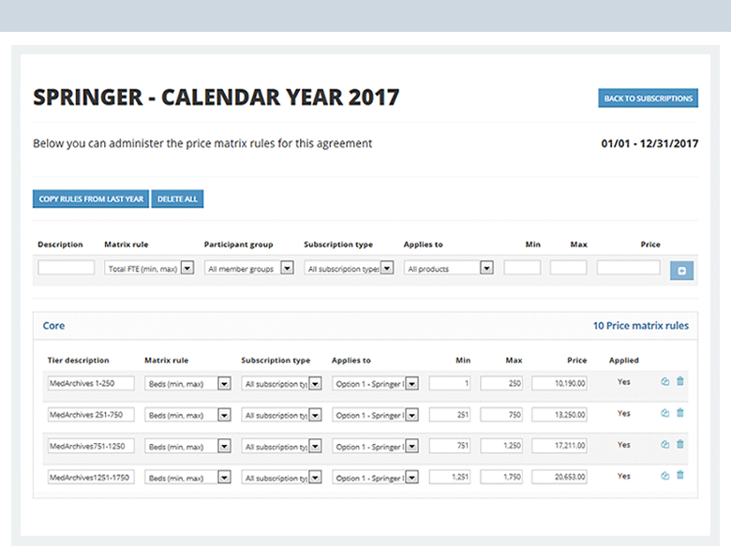
Task: Click Back to Subscriptions button
Action: point(648,98)
